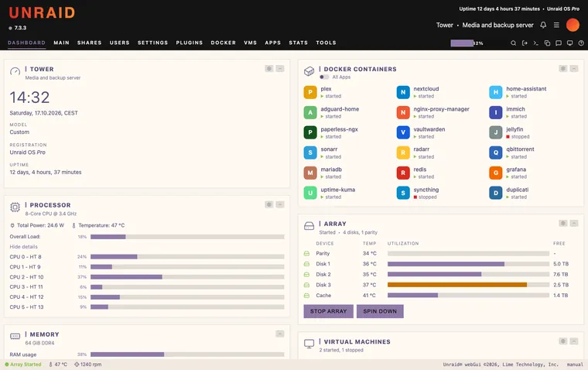
Task: Click the uptime-kuma container icon
Action: (x=310, y=193)
